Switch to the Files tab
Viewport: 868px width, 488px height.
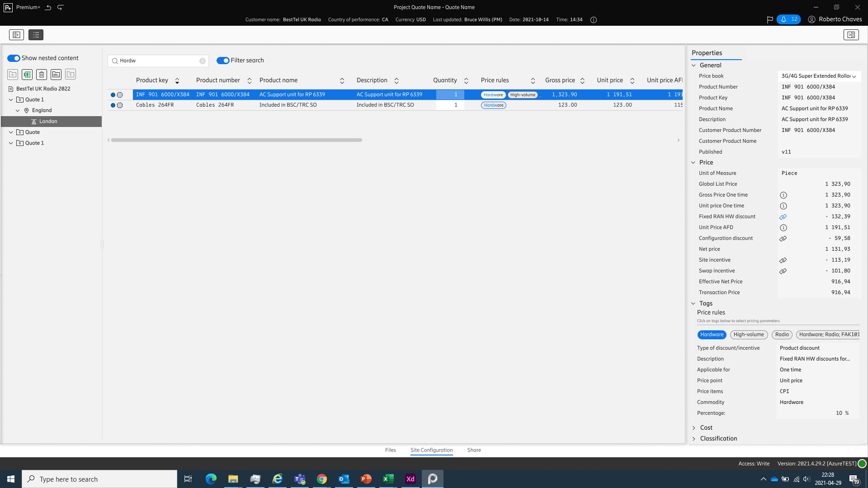coord(390,450)
